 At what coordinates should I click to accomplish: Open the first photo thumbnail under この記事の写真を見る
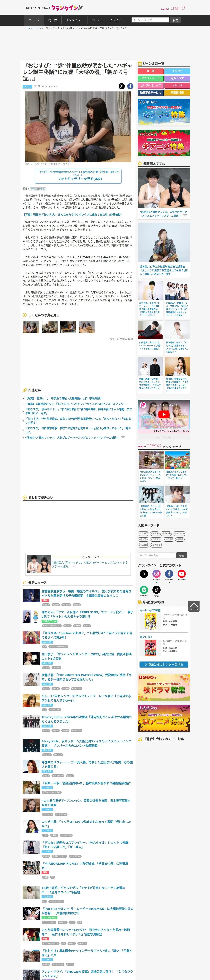[x=31, y=327]
